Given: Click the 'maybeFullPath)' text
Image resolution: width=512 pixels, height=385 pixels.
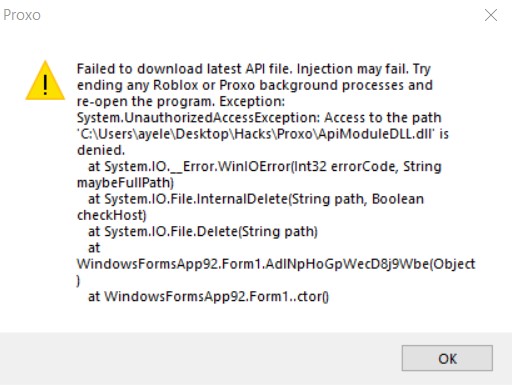Looking at the screenshot, I should pyautogui.click(x=125, y=183).
